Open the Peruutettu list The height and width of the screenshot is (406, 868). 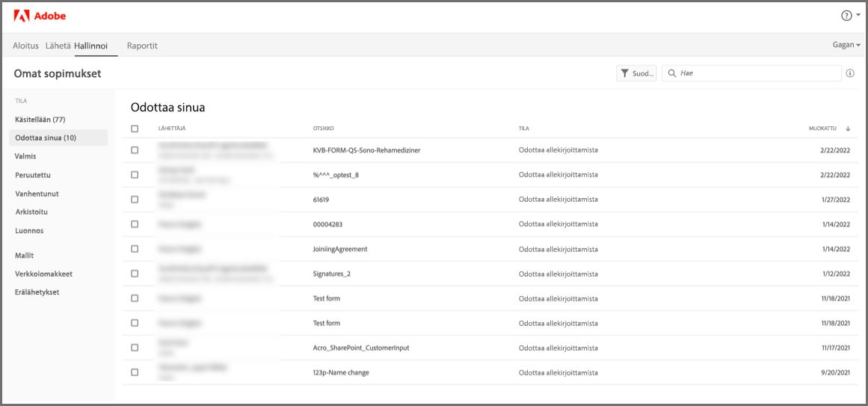(x=33, y=175)
